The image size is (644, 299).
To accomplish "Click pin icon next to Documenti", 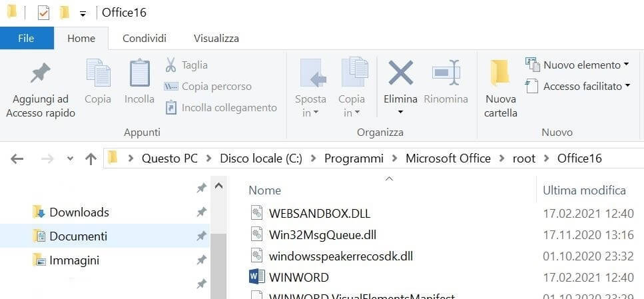I will click(201, 236).
